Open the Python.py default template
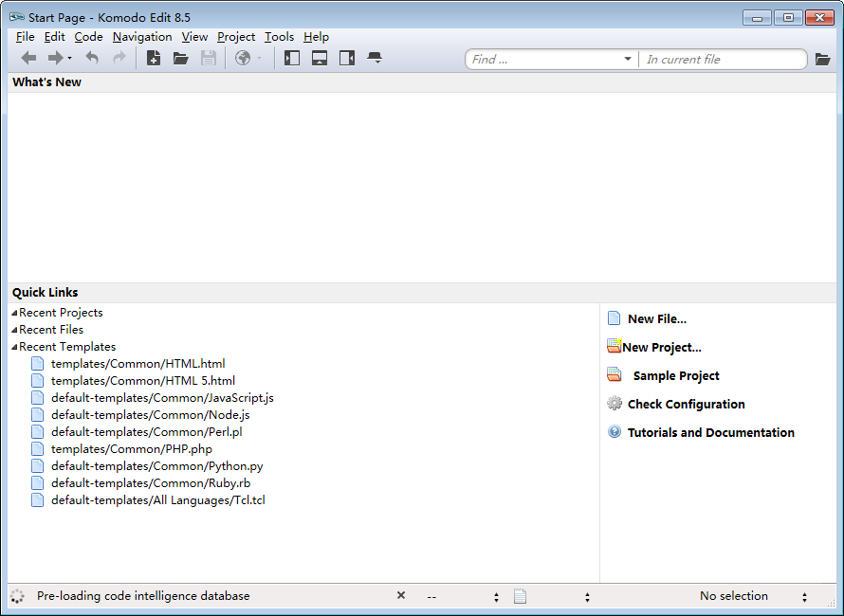Screen dimensions: 844x616 click(x=156, y=466)
